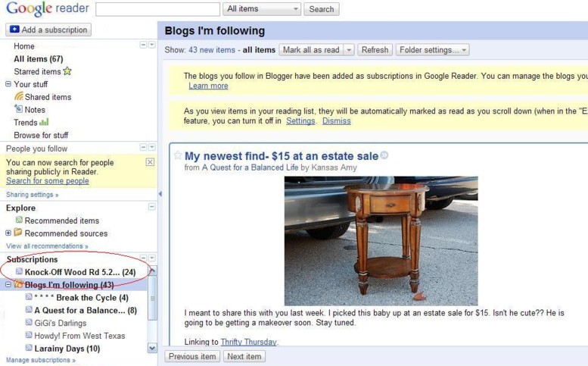Collapse the Your stuff tree
This screenshot has height=366, width=588.
click(8, 83)
